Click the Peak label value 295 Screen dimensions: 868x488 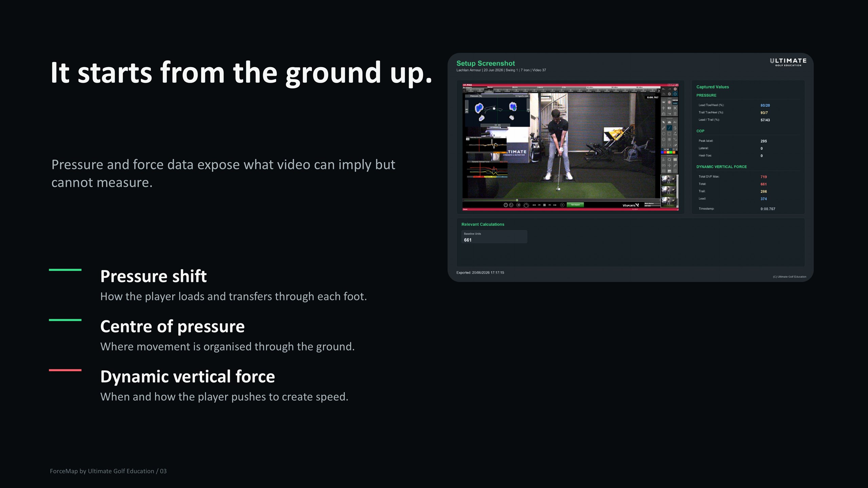pos(764,141)
